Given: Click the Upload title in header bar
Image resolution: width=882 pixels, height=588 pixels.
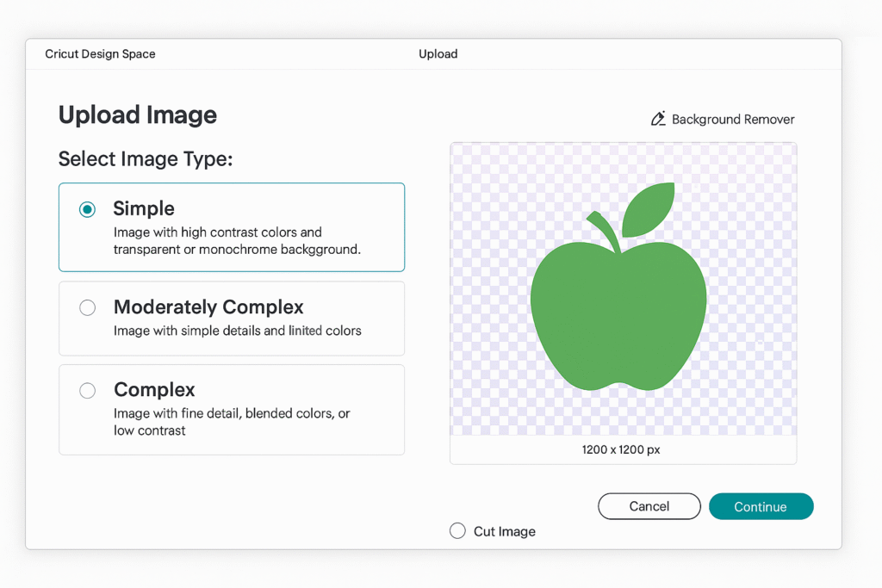Looking at the screenshot, I should pyautogui.click(x=438, y=54).
